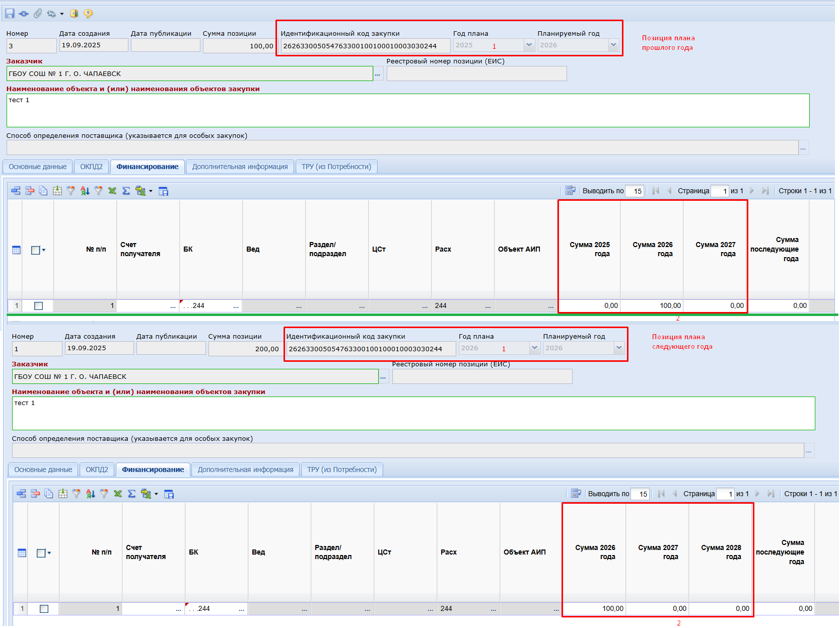This screenshot has width=840, height=628.
Task: Click the Sigma totals icon in lower grid
Action: 131,494
